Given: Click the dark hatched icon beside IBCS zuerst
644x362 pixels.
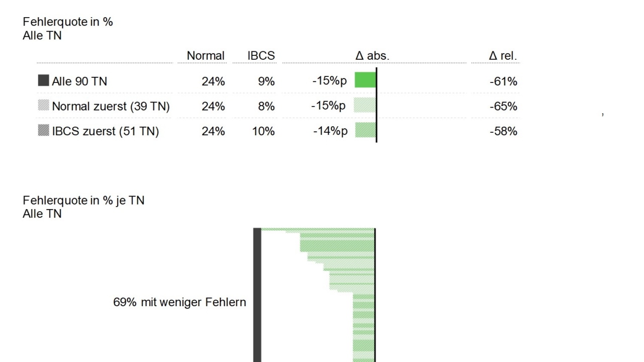Looking at the screenshot, I should pyautogui.click(x=44, y=131).
